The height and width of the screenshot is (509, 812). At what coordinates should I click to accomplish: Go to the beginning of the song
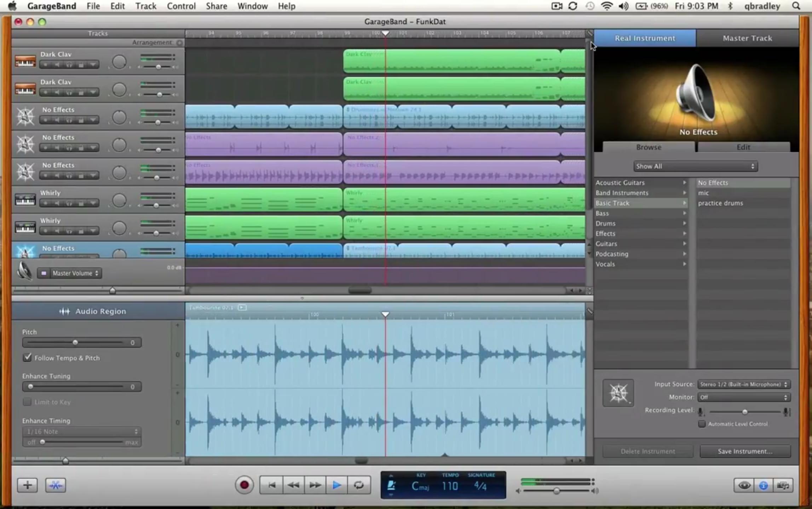(x=272, y=485)
